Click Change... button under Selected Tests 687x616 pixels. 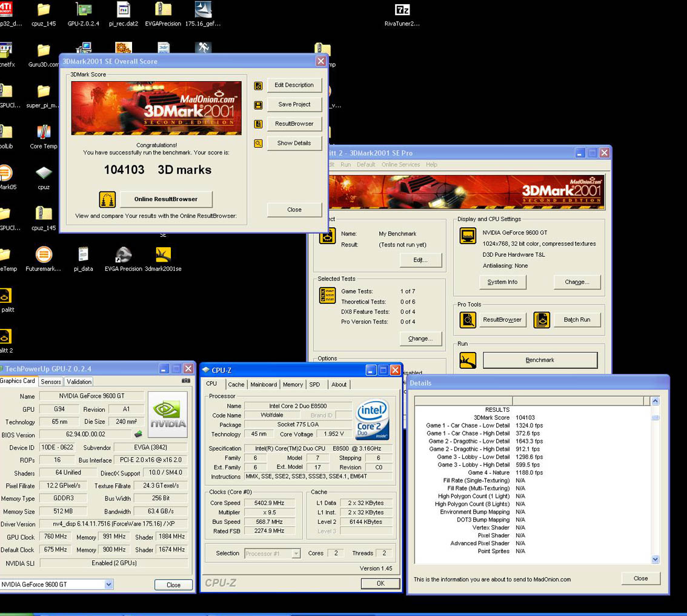click(420, 338)
